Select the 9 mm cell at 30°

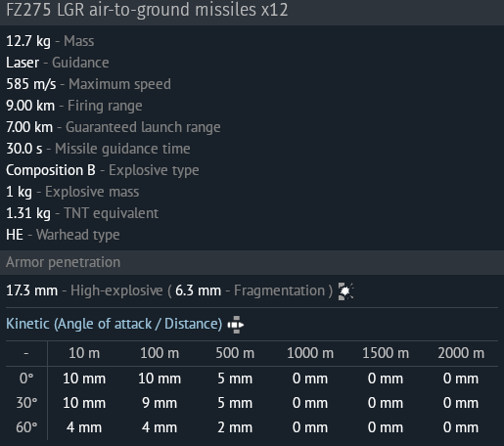(x=160, y=403)
